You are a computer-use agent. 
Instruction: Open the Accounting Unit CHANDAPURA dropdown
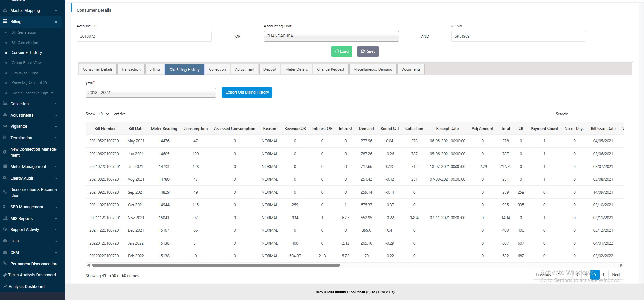click(x=331, y=36)
